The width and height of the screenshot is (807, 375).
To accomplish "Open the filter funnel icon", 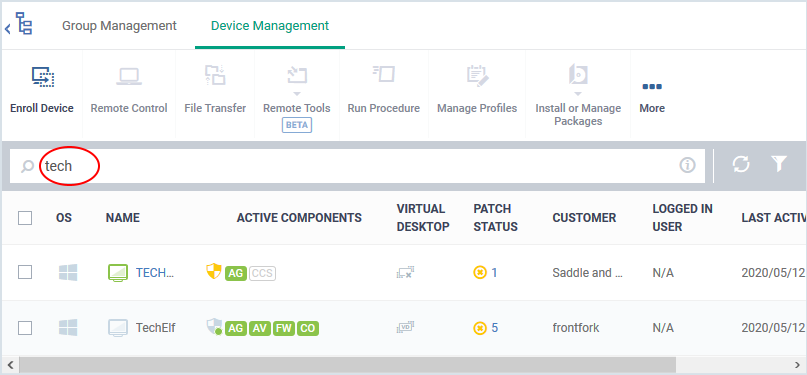I will (780, 164).
